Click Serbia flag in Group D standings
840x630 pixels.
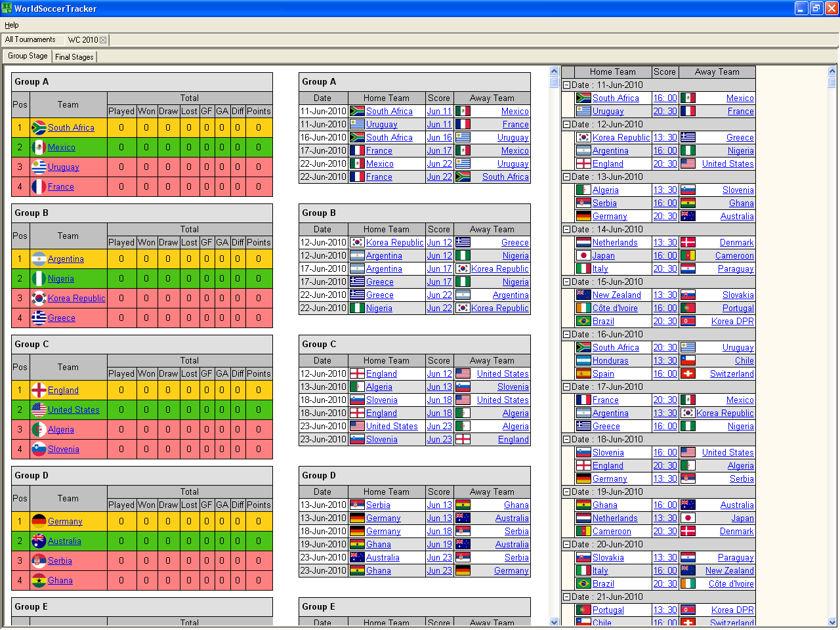[39, 560]
